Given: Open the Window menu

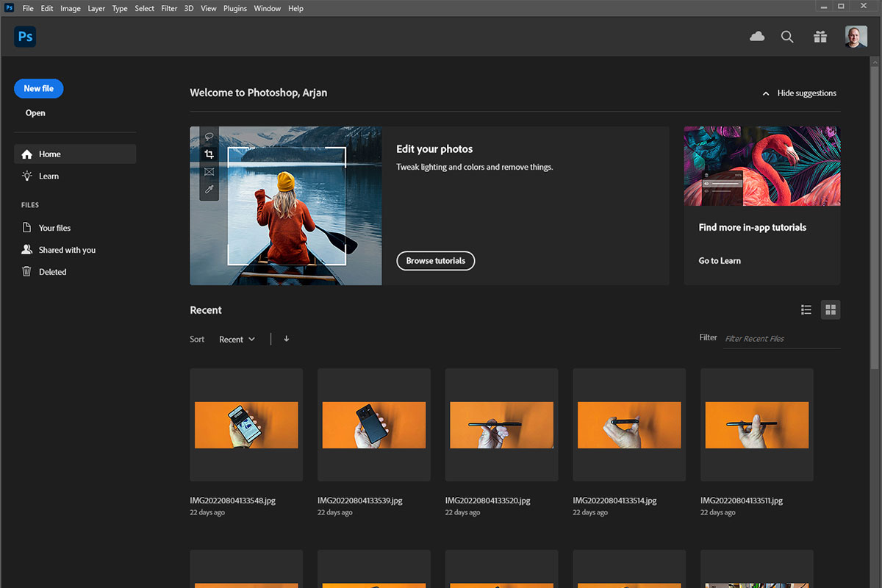Looking at the screenshot, I should (x=268, y=8).
